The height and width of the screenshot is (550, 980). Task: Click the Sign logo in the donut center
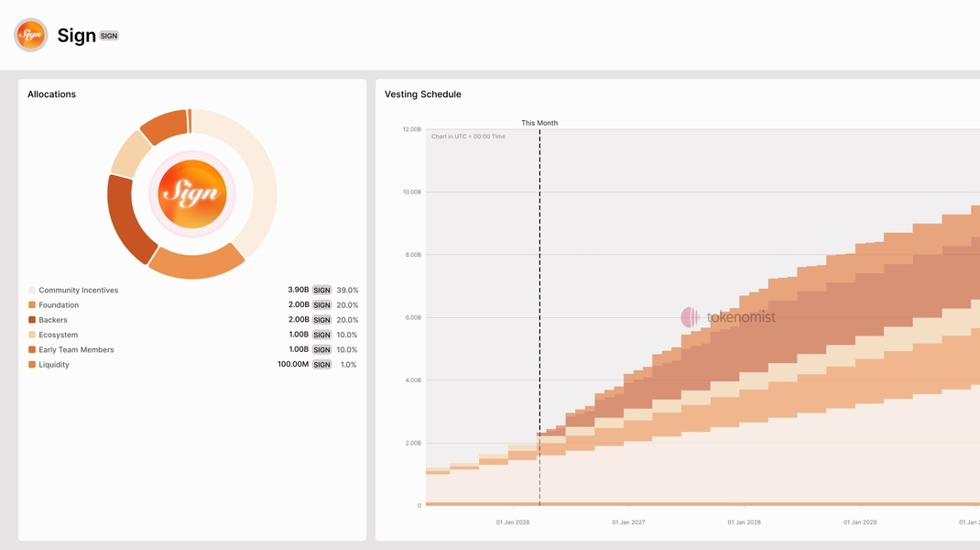coord(191,194)
